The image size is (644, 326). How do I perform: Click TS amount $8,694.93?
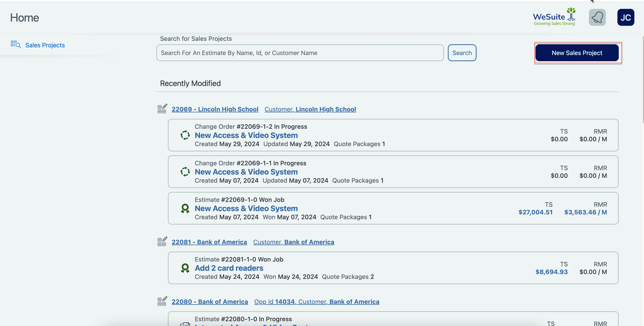point(552,272)
